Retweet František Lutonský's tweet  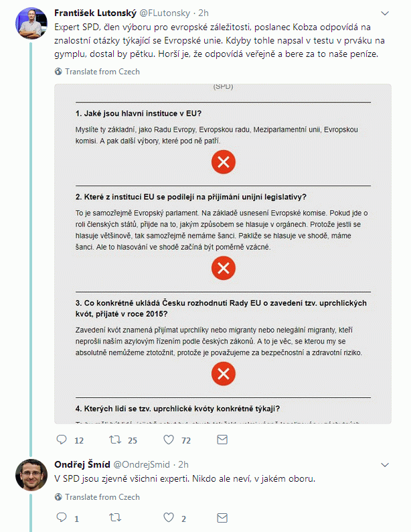click(x=115, y=440)
